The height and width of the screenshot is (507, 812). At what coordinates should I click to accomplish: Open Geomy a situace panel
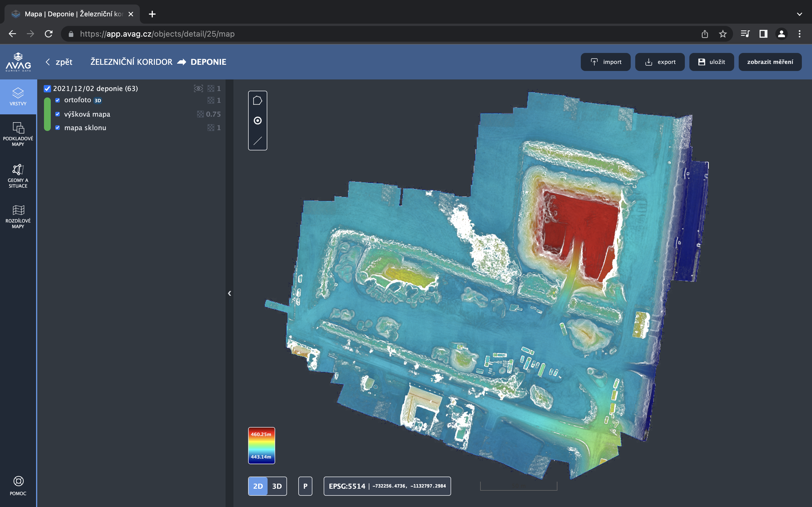tap(18, 176)
